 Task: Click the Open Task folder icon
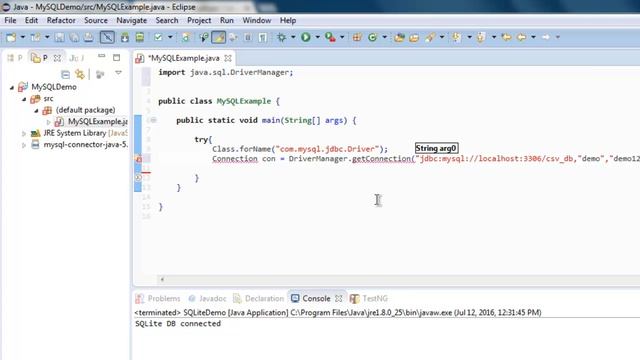(x=414, y=38)
